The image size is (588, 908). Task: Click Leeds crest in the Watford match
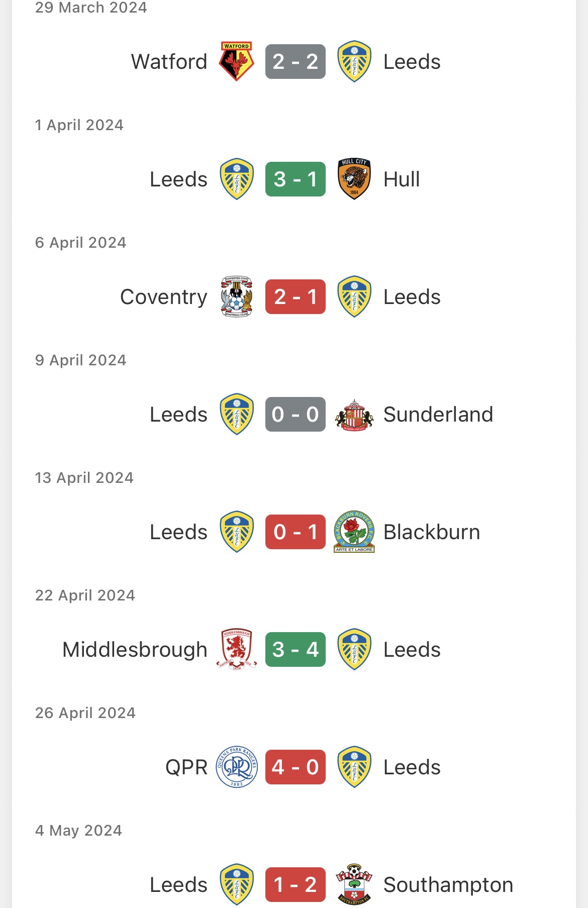(354, 61)
